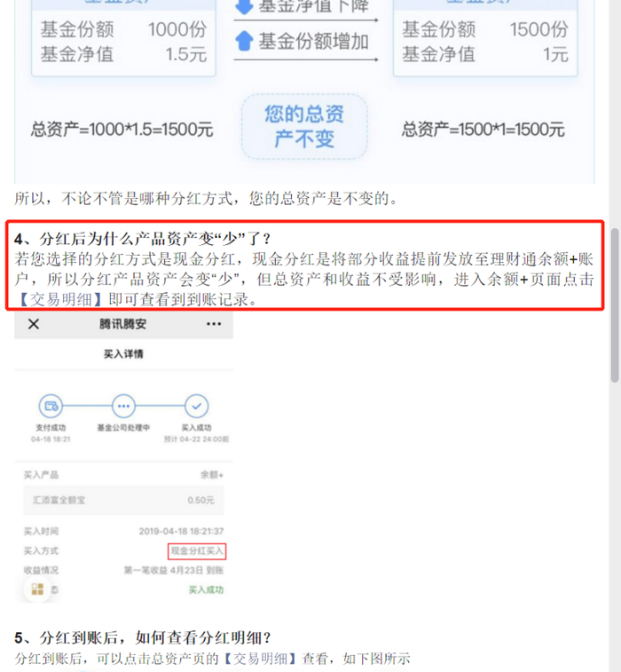This screenshot has height=672, width=621.
Task: Click the red-boxed 现金分红买入 label
Action: 197,551
